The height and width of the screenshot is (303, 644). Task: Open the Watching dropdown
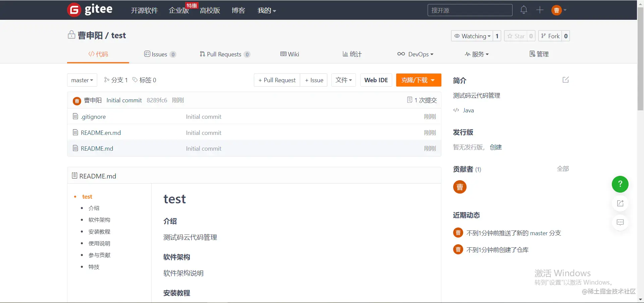pos(472,36)
